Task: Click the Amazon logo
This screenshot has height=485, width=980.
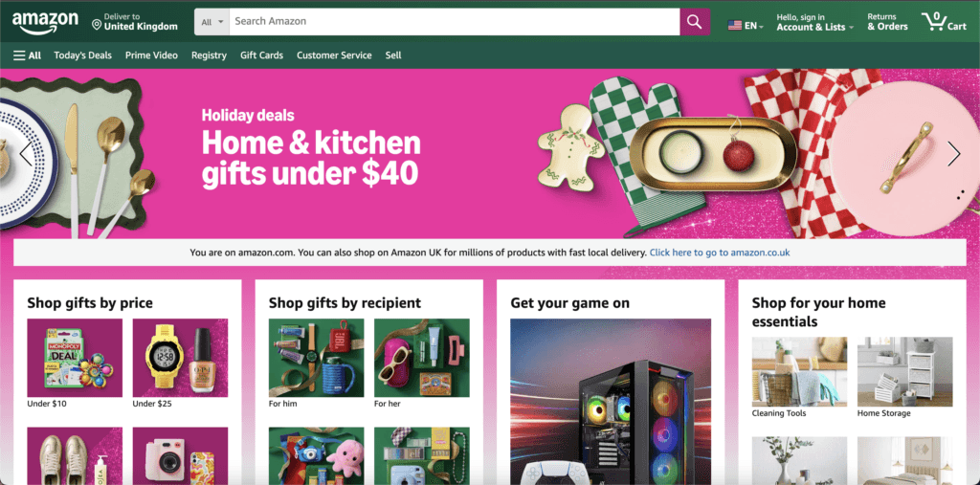Action: (45, 23)
